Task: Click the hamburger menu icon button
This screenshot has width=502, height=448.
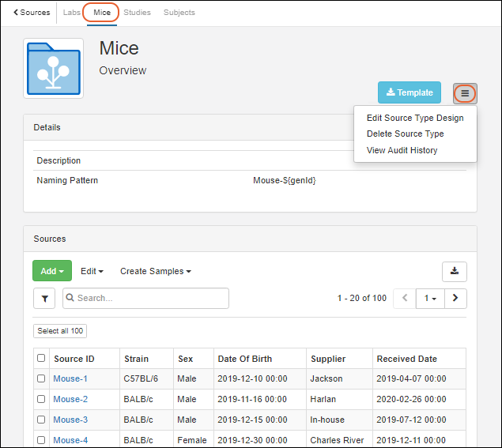Action: (x=465, y=93)
